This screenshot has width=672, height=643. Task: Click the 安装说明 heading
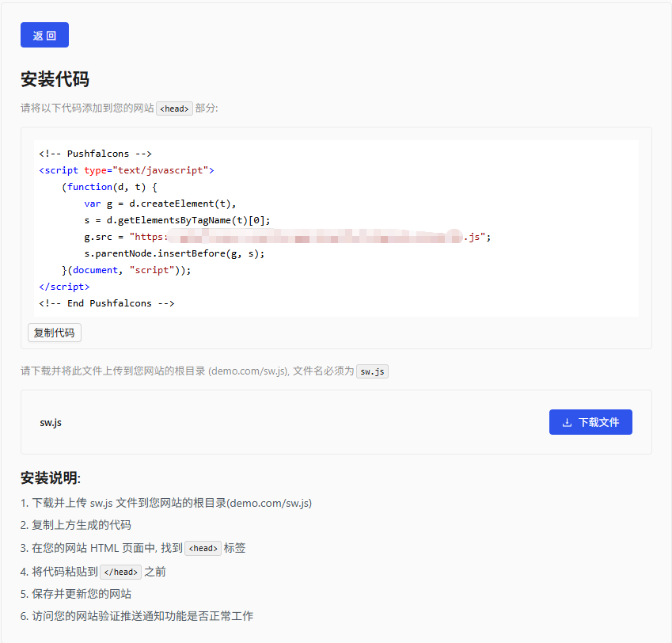51,477
